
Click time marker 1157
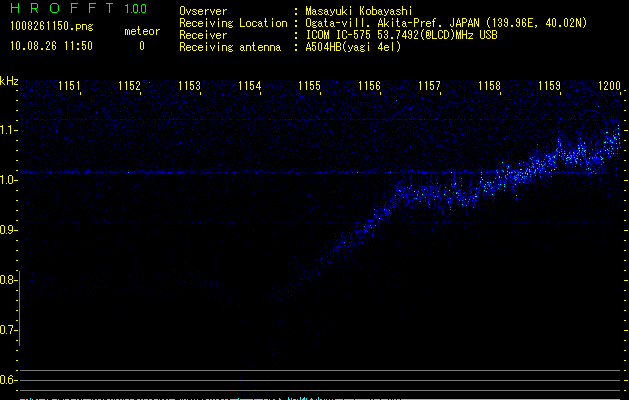[x=429, y=86]
